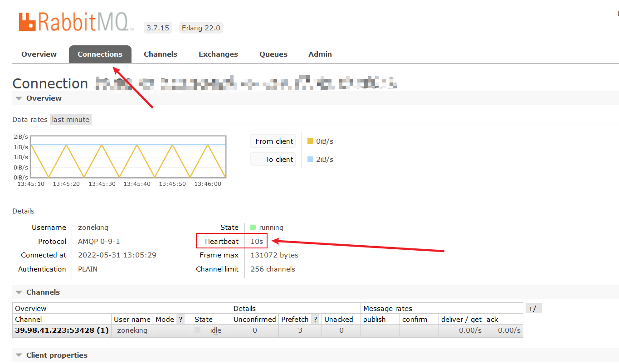Click the RabbitMQ logo
The width and height of the screenshot is (619, 364).
[x=76, y=22]
